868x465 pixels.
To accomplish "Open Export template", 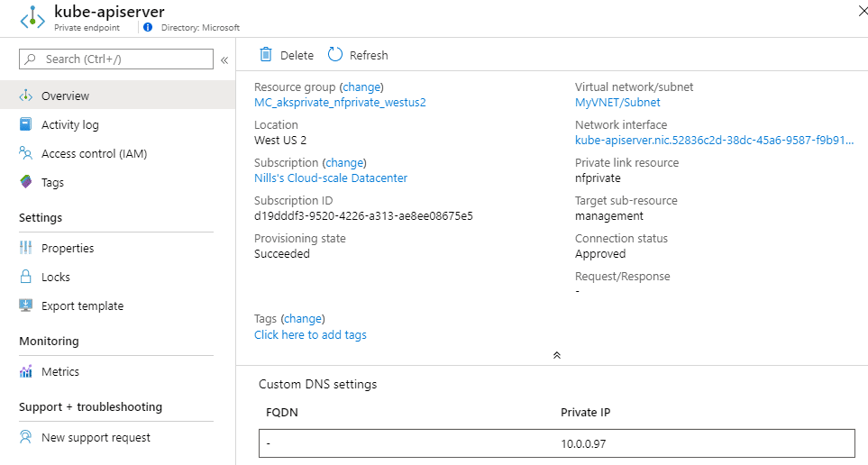I will (83, 306).
